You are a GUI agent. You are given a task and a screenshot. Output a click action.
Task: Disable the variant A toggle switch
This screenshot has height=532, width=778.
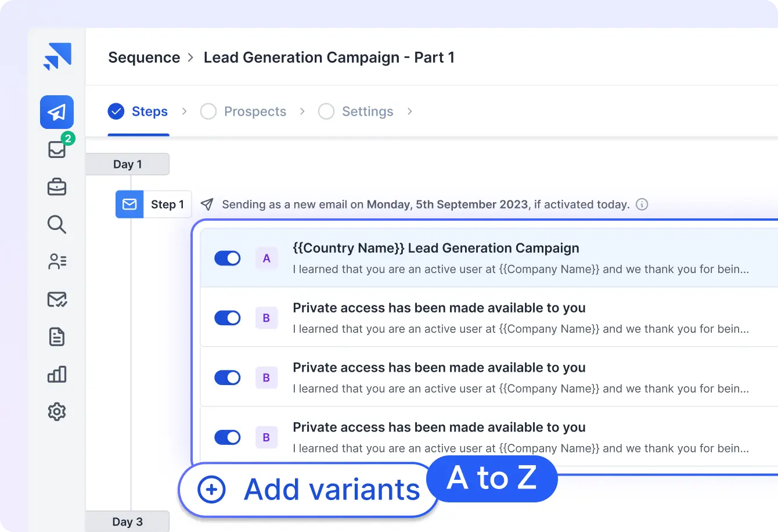tap(228, 258)
